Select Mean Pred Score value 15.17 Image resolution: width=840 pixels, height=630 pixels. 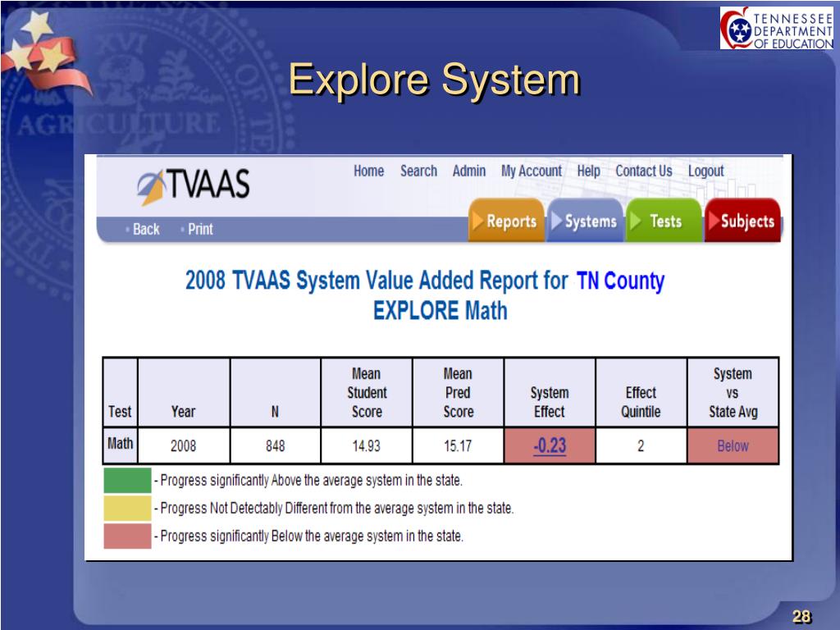[458, 445]
